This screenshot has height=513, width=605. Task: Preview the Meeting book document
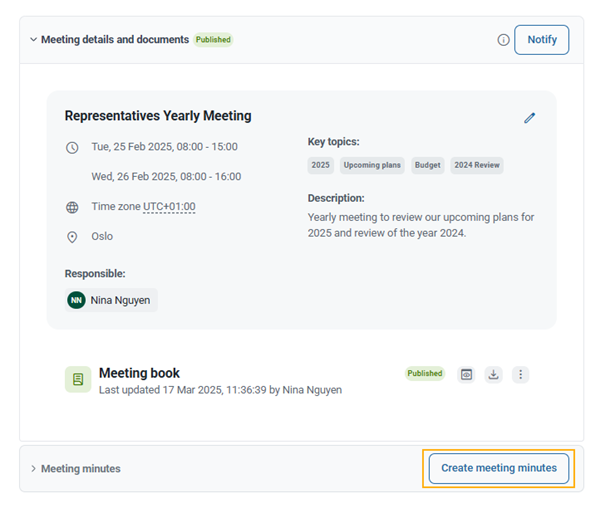pos(466,375)
